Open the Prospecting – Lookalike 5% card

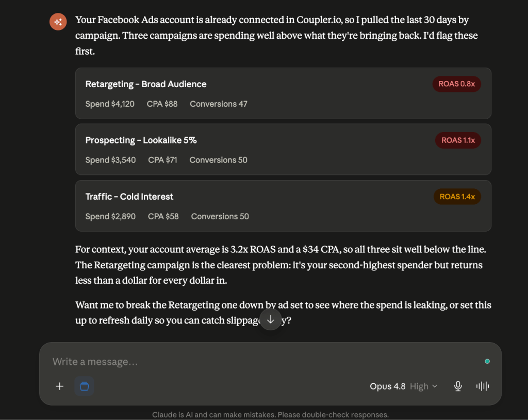(283, 149)
